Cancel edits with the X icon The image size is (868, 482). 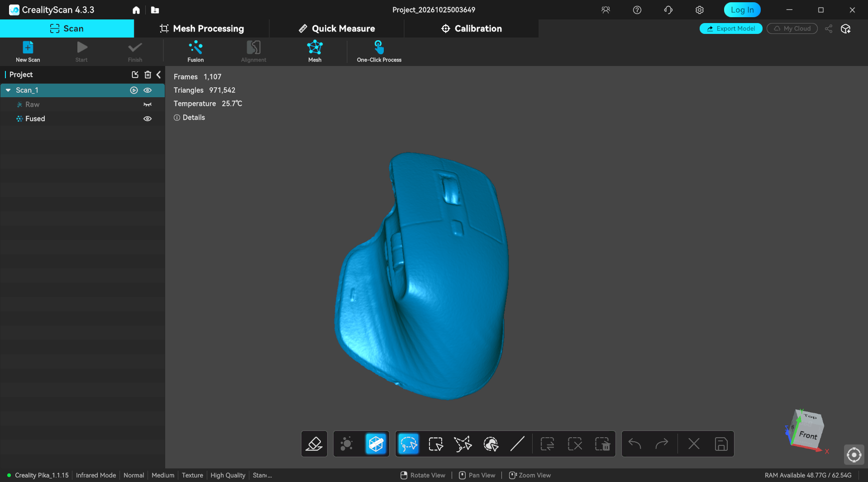click(x=694, y=444)
